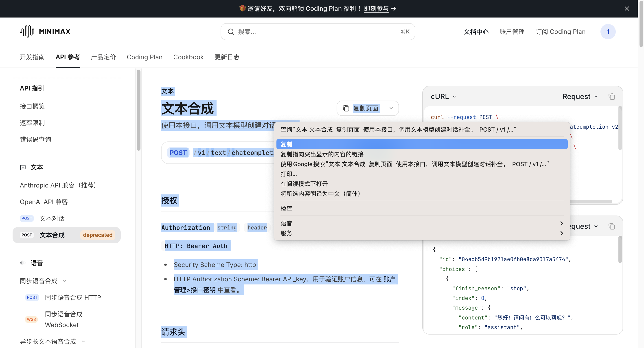Open OpenAI API 兼容 page

click(x=44, y=202)
